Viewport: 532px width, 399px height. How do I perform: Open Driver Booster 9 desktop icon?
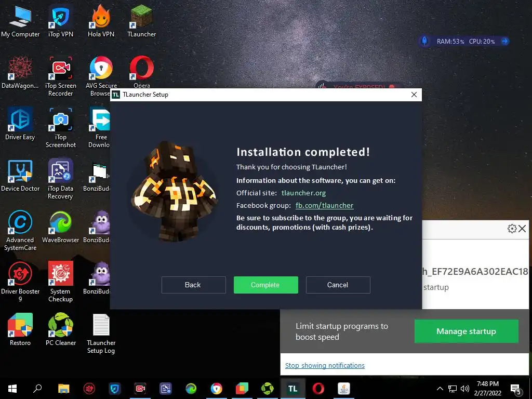click(20, 282)
